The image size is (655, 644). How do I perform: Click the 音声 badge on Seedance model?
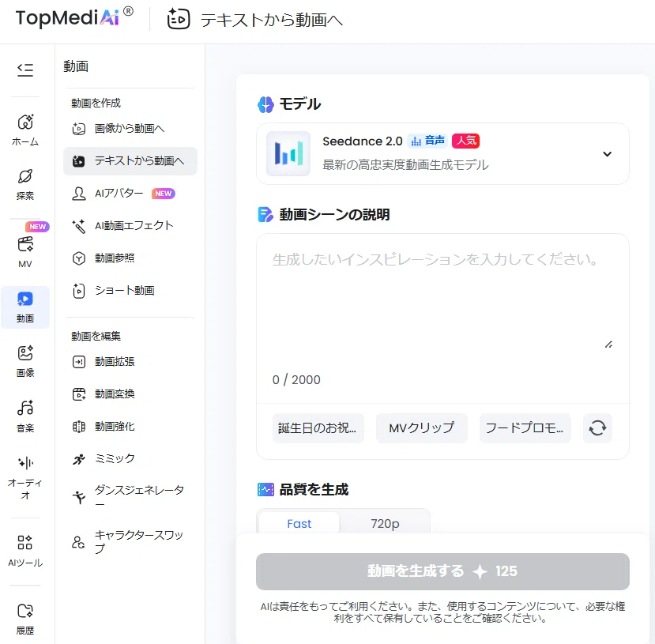tap(427, 141)
